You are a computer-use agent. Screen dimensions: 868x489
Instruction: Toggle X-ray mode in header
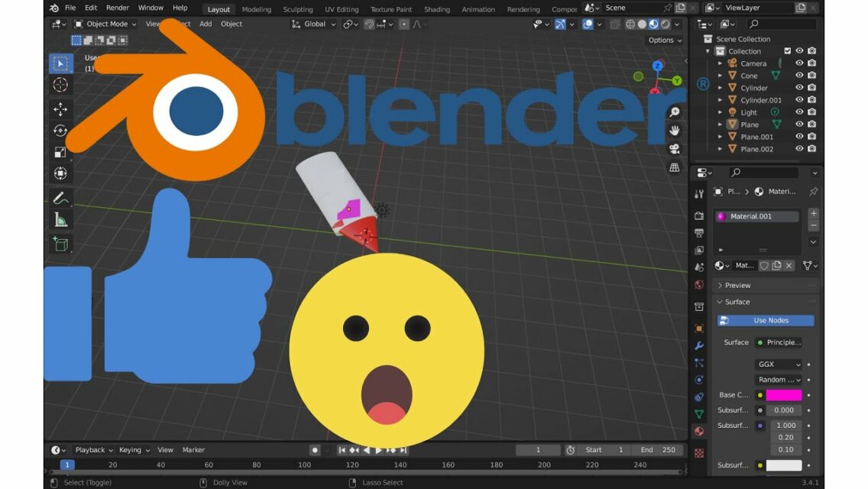click(x=614, y=24)
